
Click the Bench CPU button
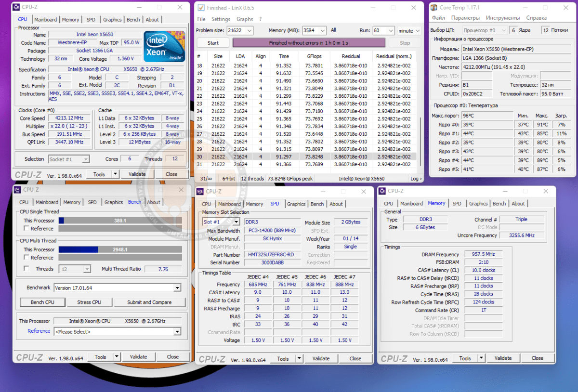tap(42, 302)
